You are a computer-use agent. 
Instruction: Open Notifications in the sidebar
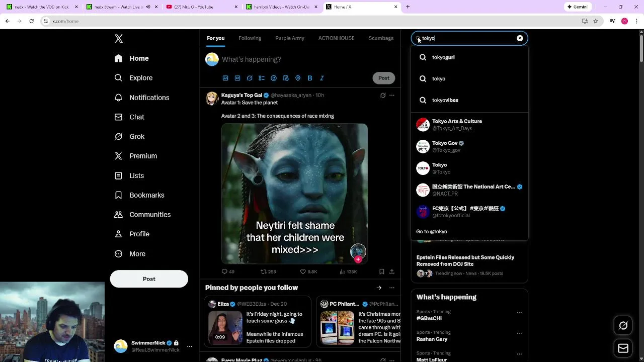pos(142,98)
